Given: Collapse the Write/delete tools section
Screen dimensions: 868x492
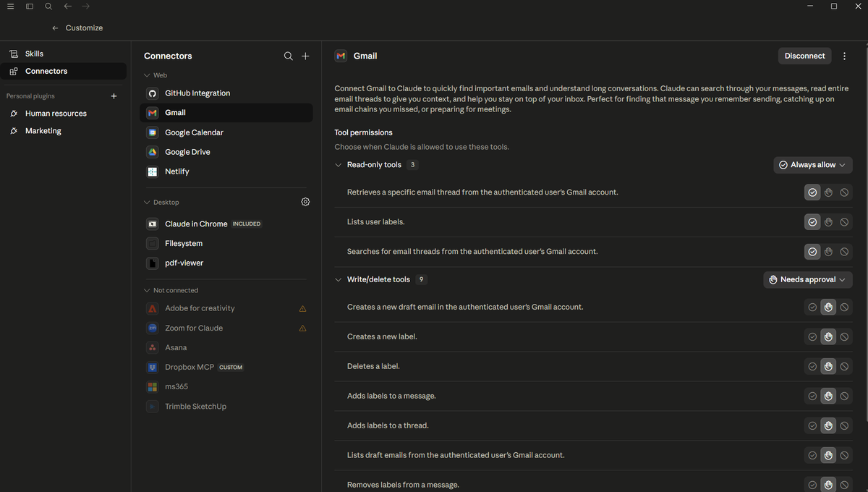Looking at the screenshot, I should (338, 279).
